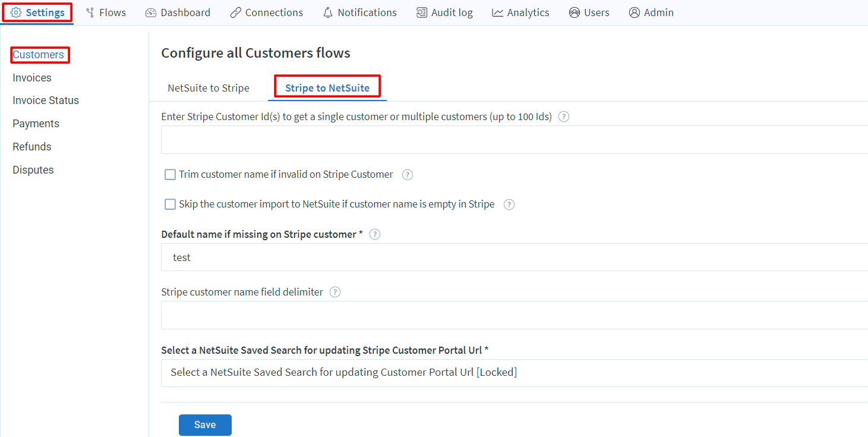The width and height of the screenshot is (868, 437).
Task: Open the Admin menu
Action: tap(652, 12)
